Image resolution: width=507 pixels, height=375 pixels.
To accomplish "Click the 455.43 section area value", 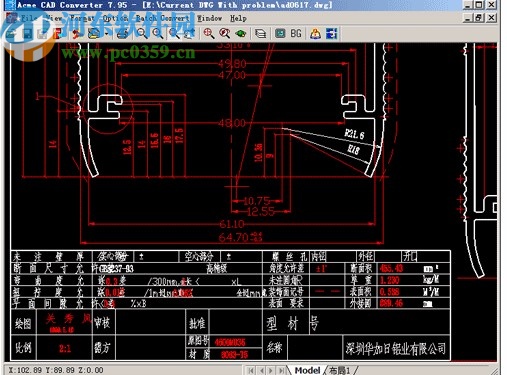I will [x=391, y=268].
